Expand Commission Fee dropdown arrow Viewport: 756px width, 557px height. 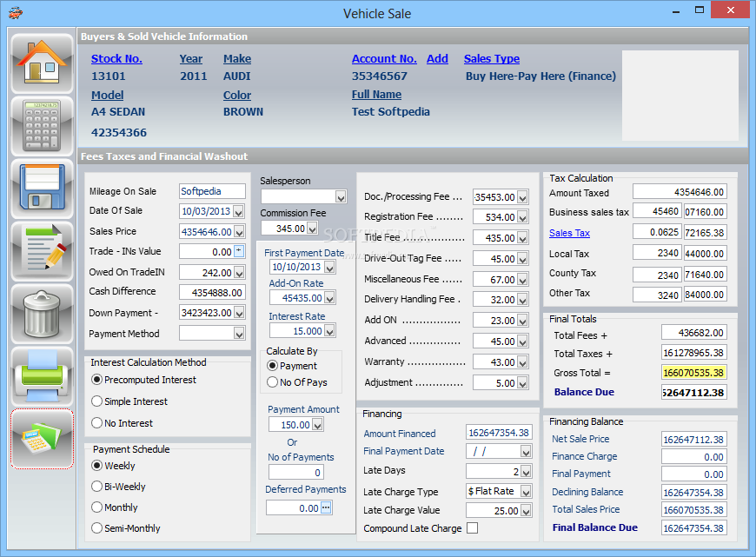pos(313,229)
